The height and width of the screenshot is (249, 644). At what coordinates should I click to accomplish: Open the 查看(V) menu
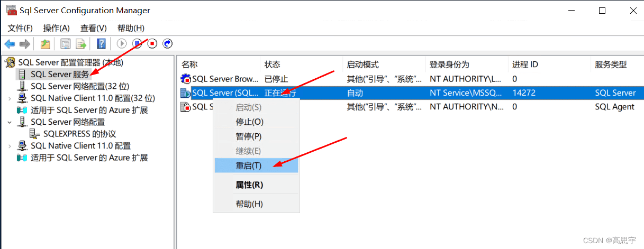pos(94,28)
